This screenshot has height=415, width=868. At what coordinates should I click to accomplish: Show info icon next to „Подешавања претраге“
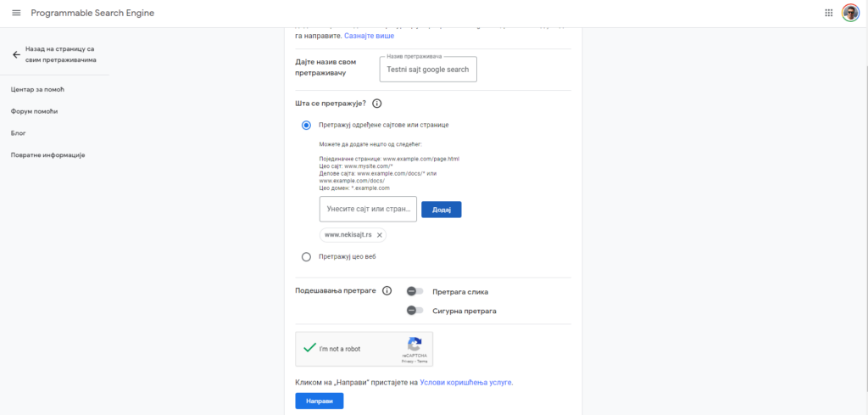pyautogui.click(x=387, y=291)
